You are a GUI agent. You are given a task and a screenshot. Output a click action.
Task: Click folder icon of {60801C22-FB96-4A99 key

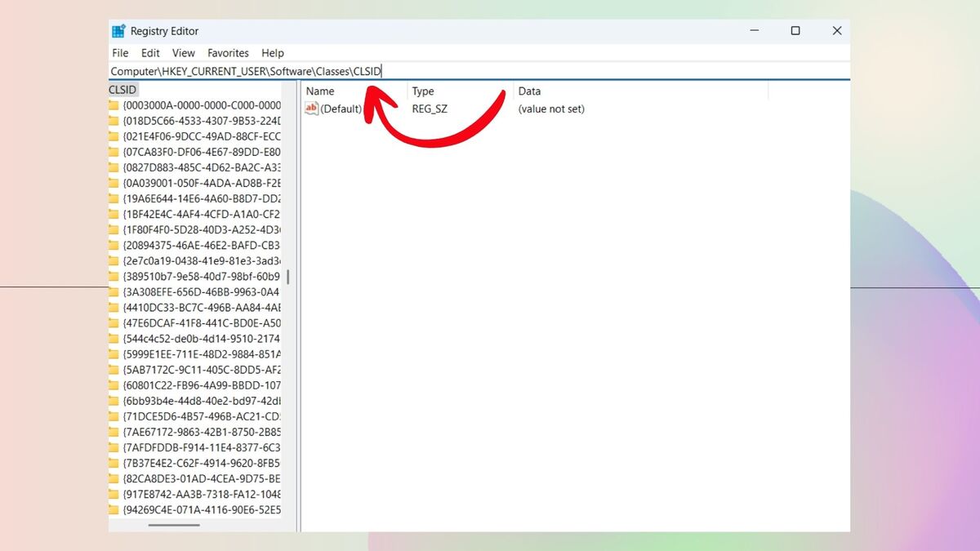(114, 384)
